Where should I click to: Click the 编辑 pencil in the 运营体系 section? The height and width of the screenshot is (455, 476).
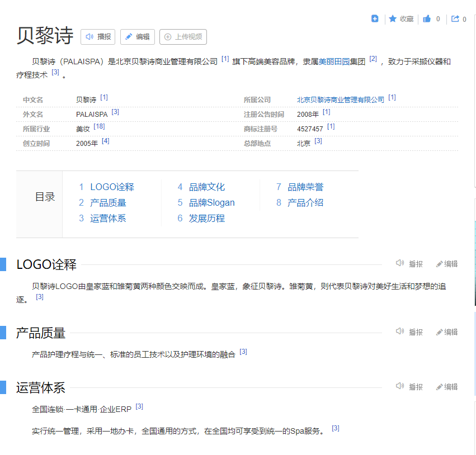click(439, 387)
